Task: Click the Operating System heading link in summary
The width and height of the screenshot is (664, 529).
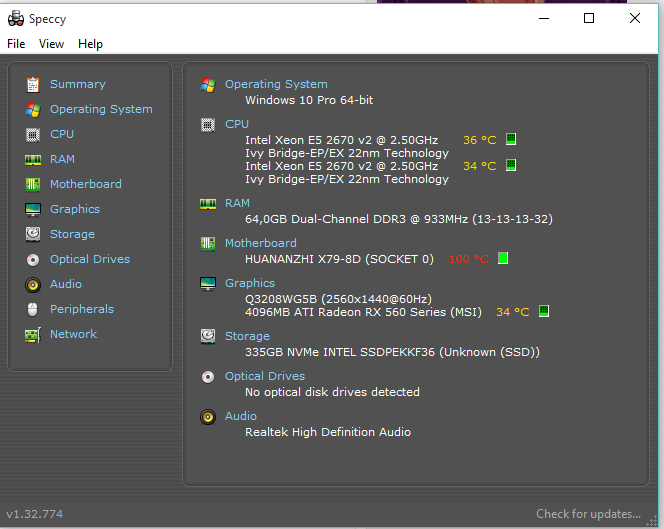Action: pos(276,84)
